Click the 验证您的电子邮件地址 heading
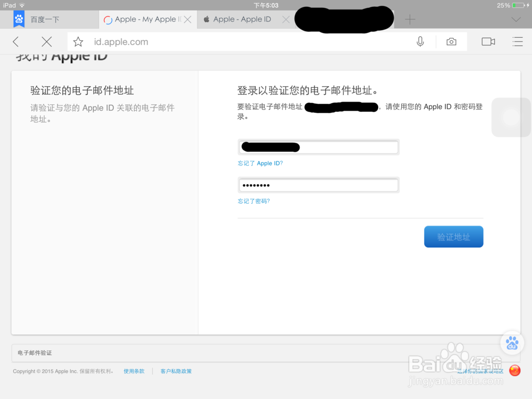The image size is (532, 399). [x=82, y=90]
